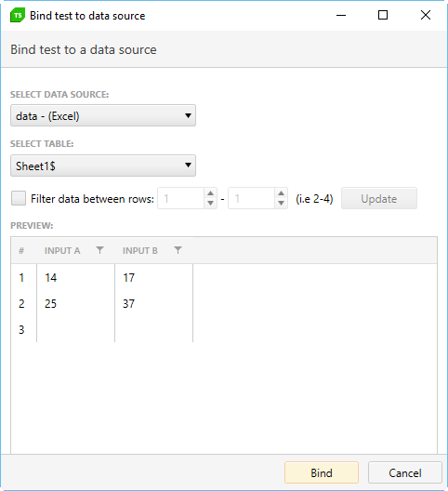
Task: Select the INPUT A column header
Action: coord(62,250)
